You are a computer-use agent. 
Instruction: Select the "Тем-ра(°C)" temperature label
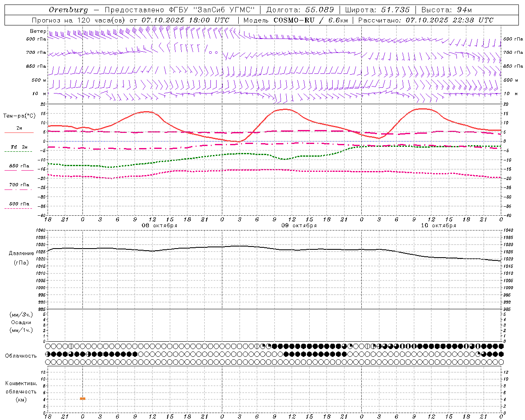pyautogui.click(x=19, y=116)
